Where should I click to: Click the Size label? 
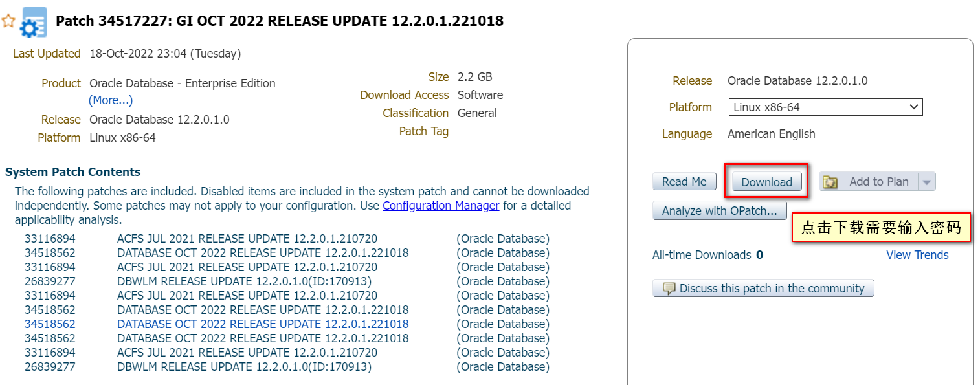coord(438,77)
